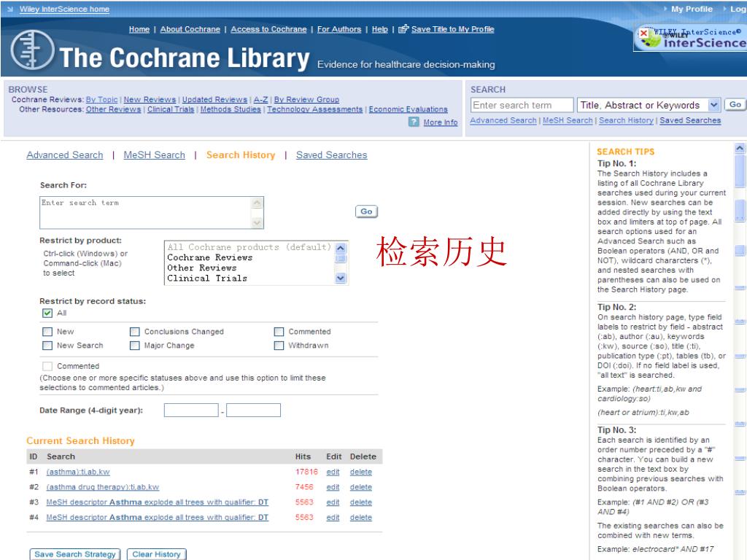This screenshot has width=747, height=560.
Task: Open the Help menu link
Action: pyautogui.click(x=379, y=29)
